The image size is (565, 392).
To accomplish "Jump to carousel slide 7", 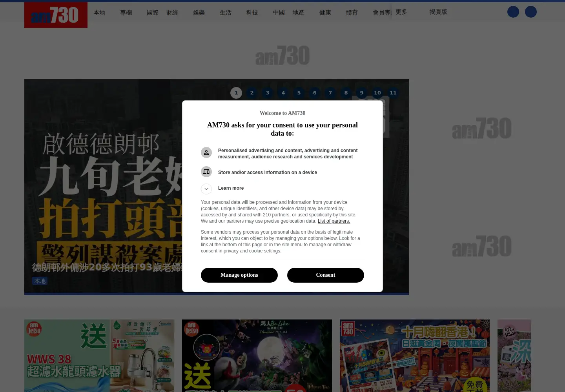I will coord(330,93).
